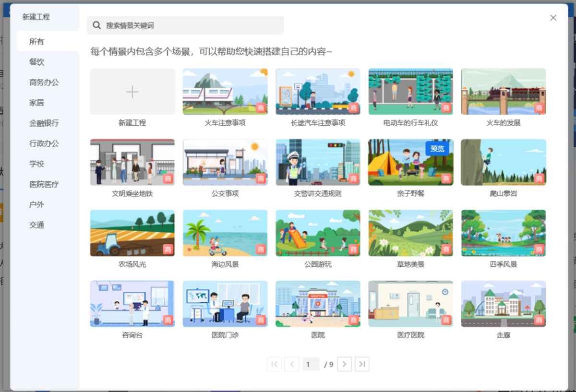Close the new project dialog

553,18
